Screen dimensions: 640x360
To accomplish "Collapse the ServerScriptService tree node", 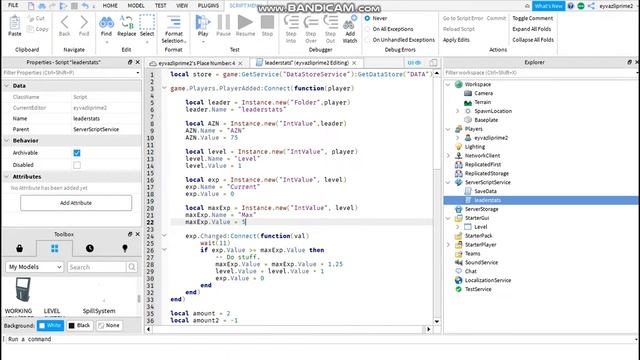I will pyautogui.click(x=448, y=182).
